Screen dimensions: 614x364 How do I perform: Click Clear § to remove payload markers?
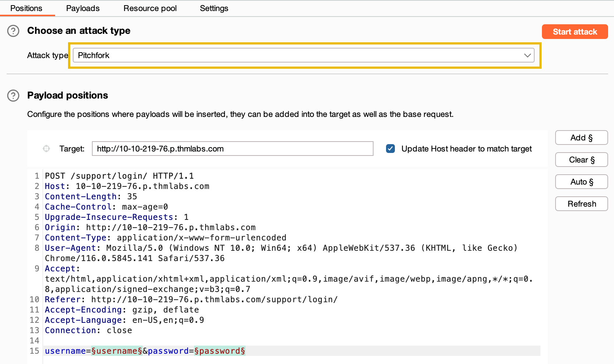tap(581, 160)
